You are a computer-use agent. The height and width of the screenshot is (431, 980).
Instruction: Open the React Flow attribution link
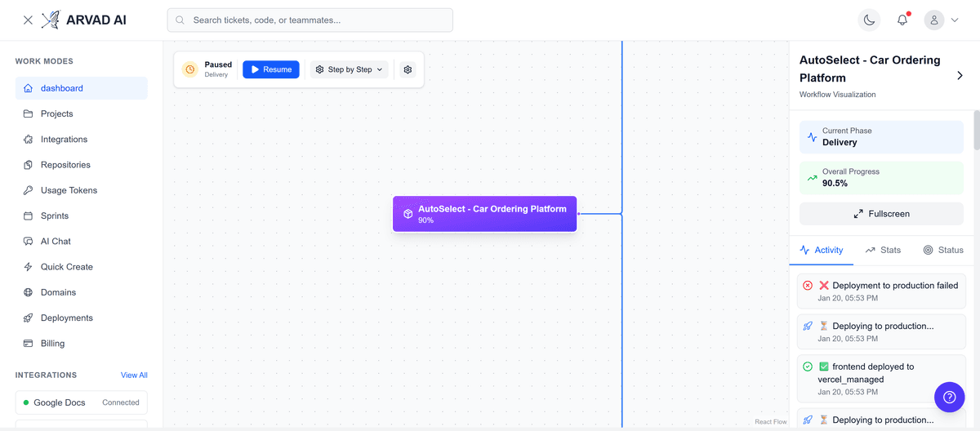pyautogui.click(x=771, y=422)
